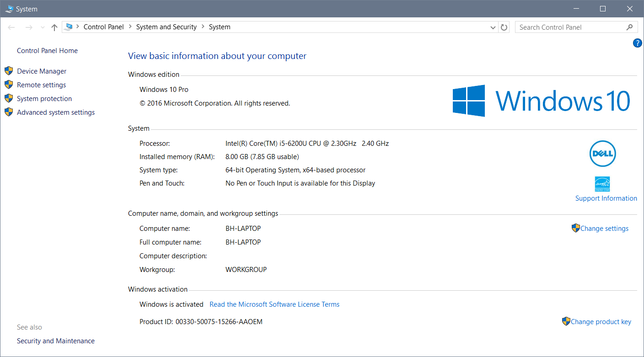Click the System icon in title bar
644x357 pixels.
[9, 9]
